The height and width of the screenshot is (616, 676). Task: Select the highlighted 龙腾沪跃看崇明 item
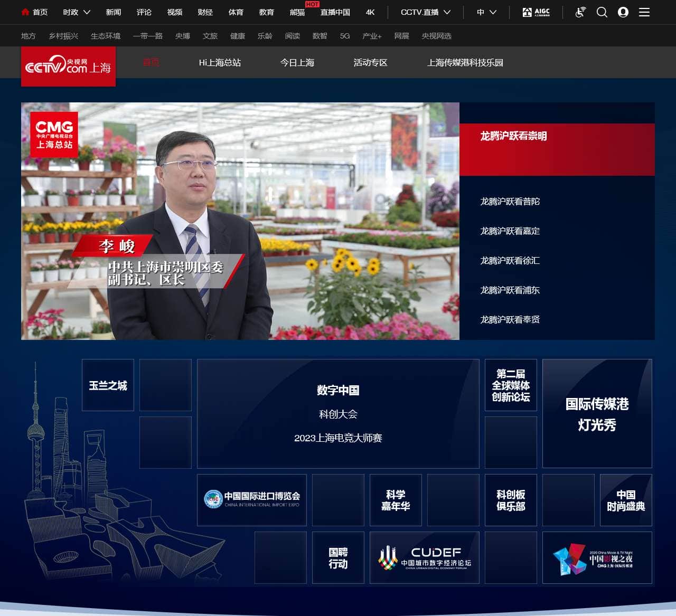pos(557,149)
